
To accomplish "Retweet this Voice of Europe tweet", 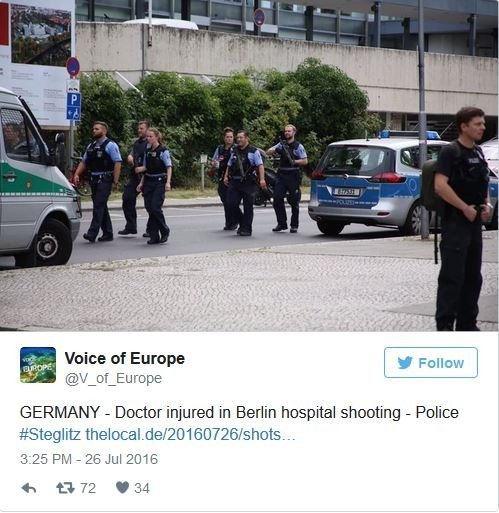I will [x=65, y=488].
